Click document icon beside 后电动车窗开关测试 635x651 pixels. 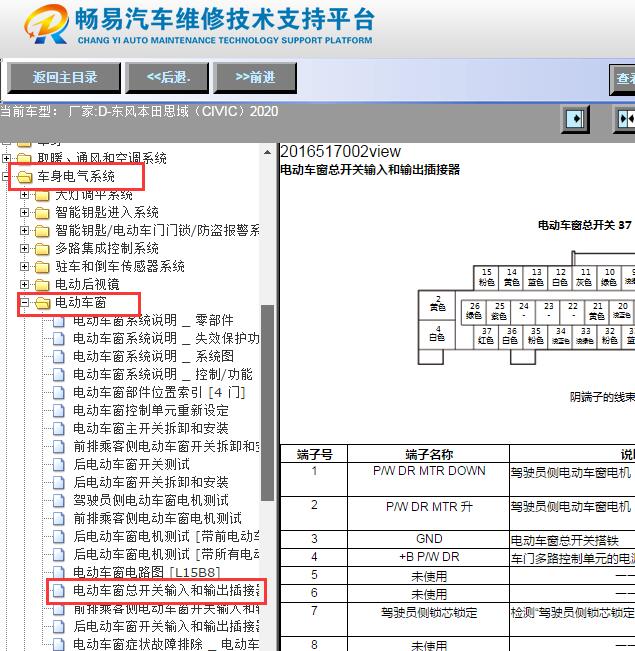point(59,465)
